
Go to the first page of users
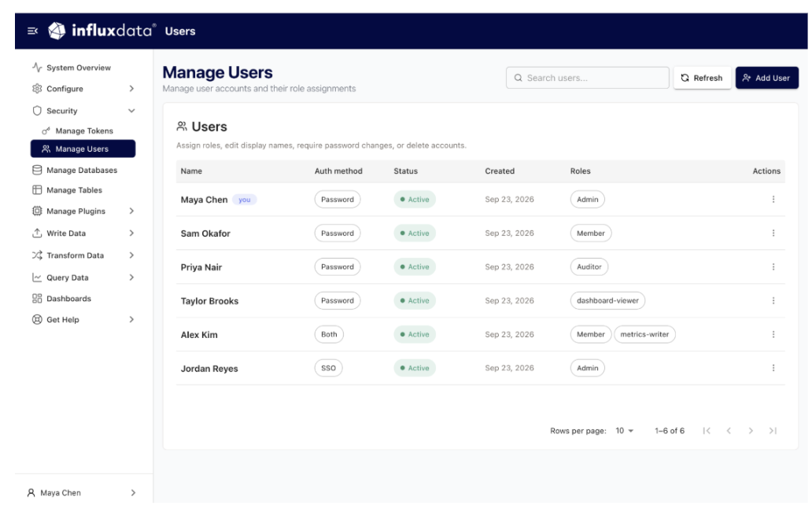[x=707, y=430]
